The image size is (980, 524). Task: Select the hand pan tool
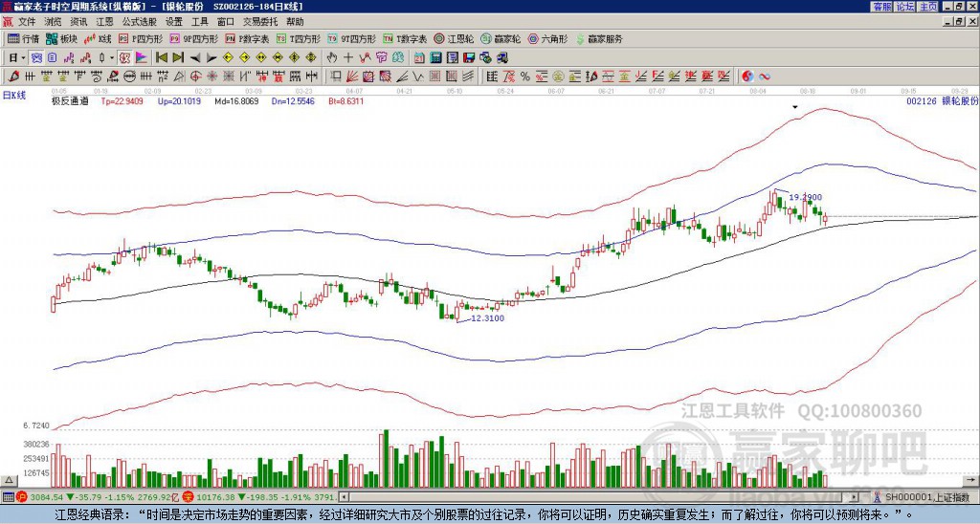coord(332,58)
